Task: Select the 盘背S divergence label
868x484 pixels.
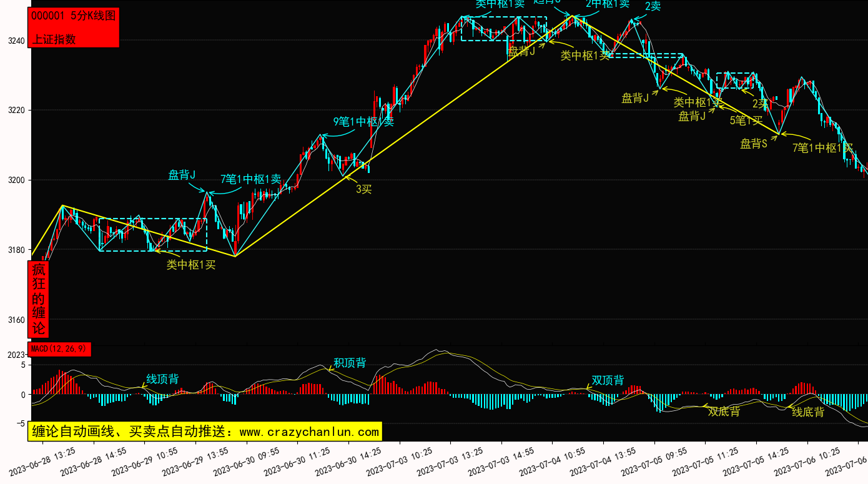Action: pos(753,144)
